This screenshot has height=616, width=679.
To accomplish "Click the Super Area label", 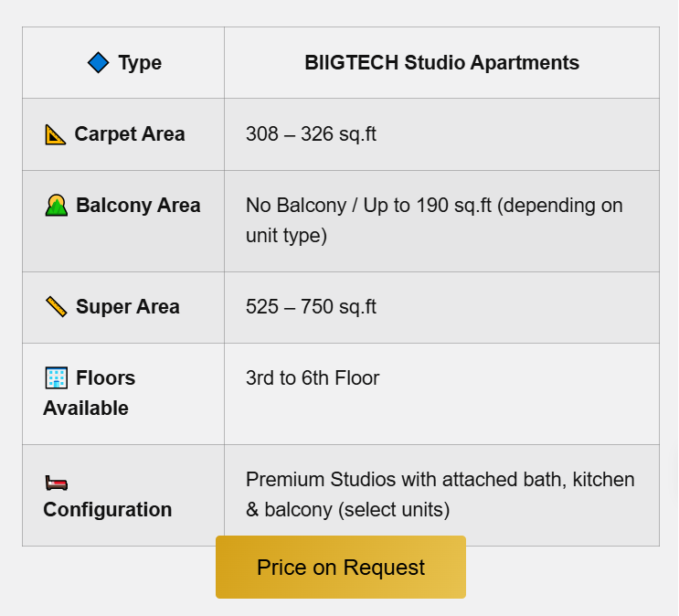I will (128, 307).
